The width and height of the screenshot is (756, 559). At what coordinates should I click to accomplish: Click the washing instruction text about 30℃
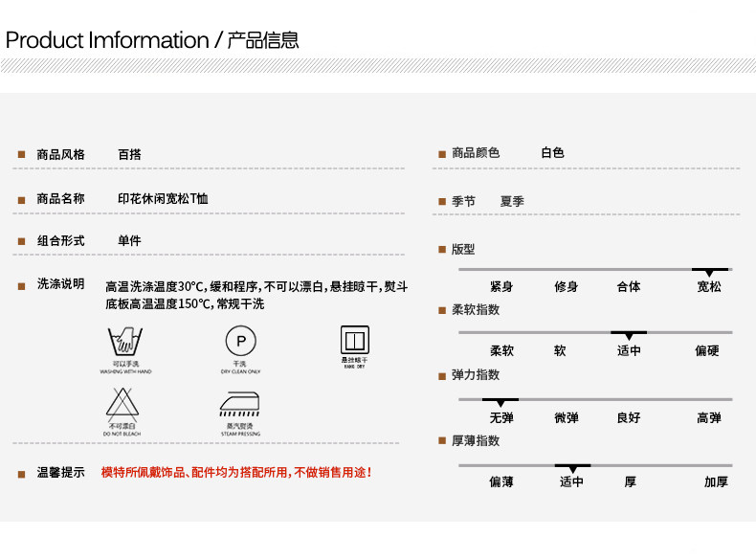(256, 295)
